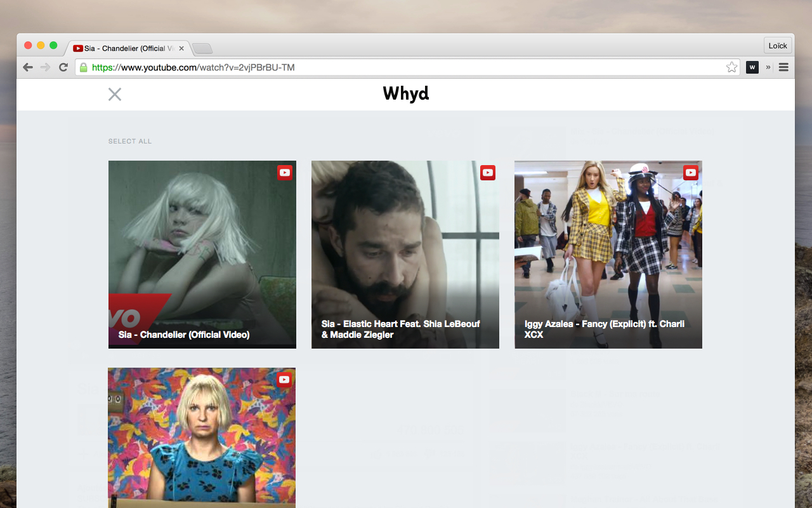Click YouTube badge on Iggy Azalea thumbnail
812x508 pixels.
click(x=691, y=172)
